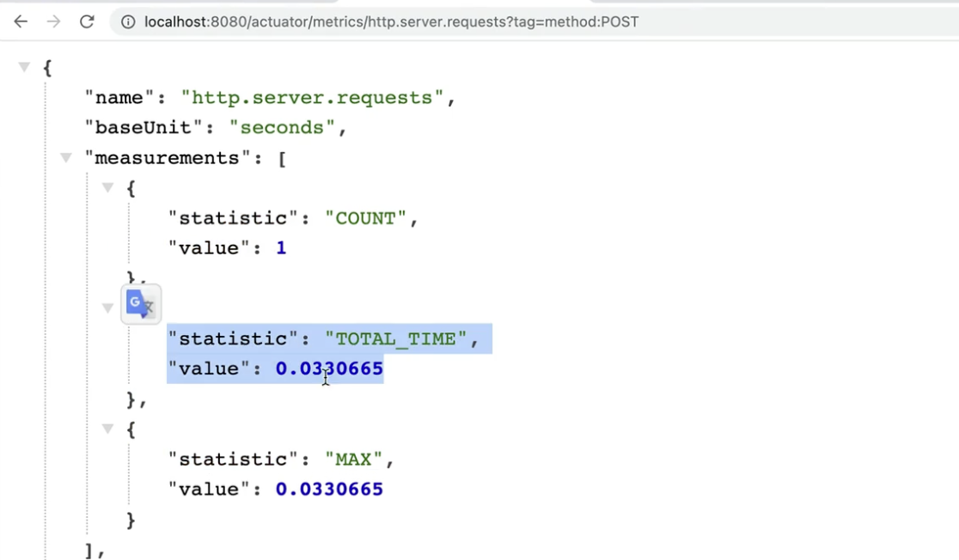Click the "TOTAL_TIME" statistic value
The height and width of the screenshot is (560, 959).
(395, 339)
